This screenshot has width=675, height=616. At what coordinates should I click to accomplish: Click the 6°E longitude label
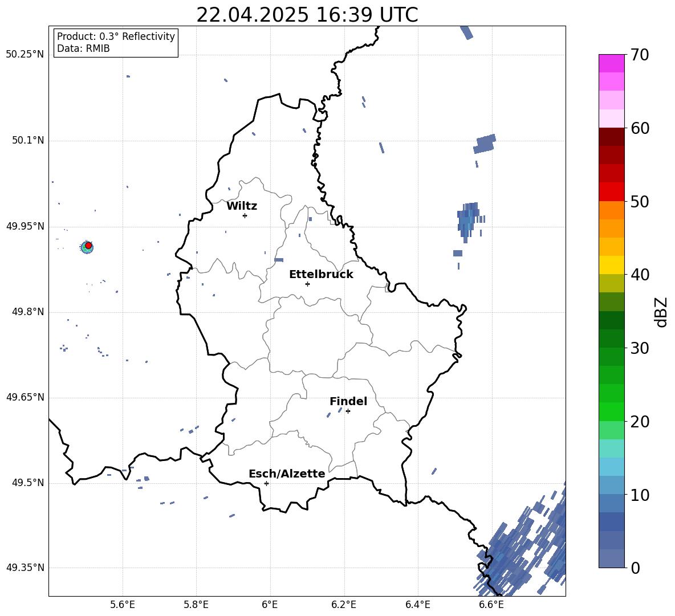pos(270,605)
